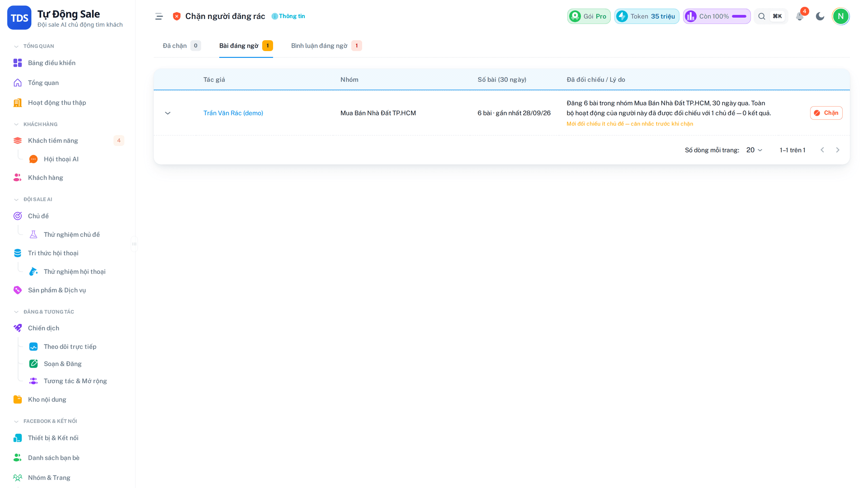This screenshot has width=868, height=488.
Task: Open Khách hàng people icon
Action: tap(18, 178)
